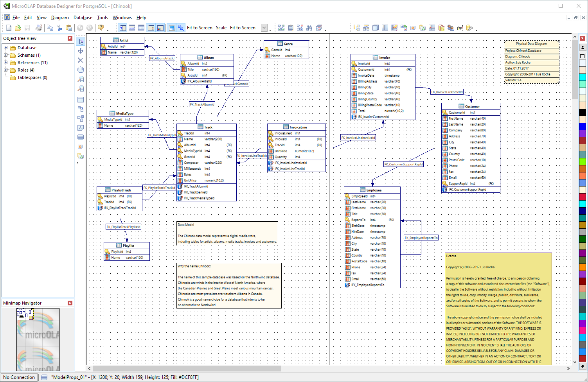This screenshot has width=588, height=382.
Task: Select the stamp tool in side toolbar
Action: [x=81, y=147]
